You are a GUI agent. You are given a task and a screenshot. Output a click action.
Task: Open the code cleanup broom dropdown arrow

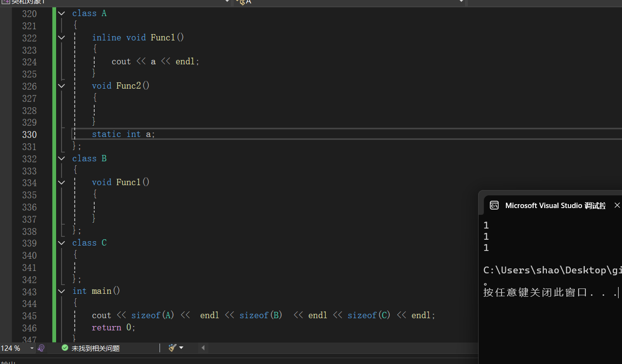coord(181,348)
